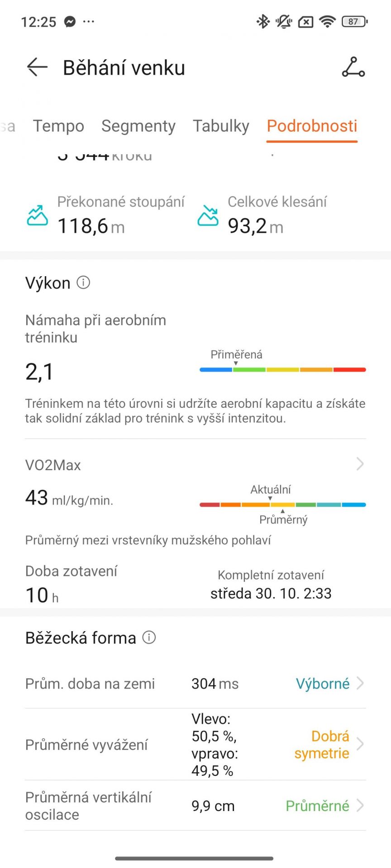The height and width of the screenshot is (868, 391).
Task: Switch to the Segmenty tab
Action: [138, 126]
